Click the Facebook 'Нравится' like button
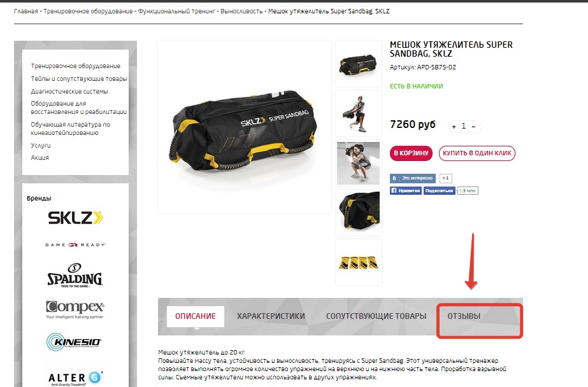 point(406,191)
